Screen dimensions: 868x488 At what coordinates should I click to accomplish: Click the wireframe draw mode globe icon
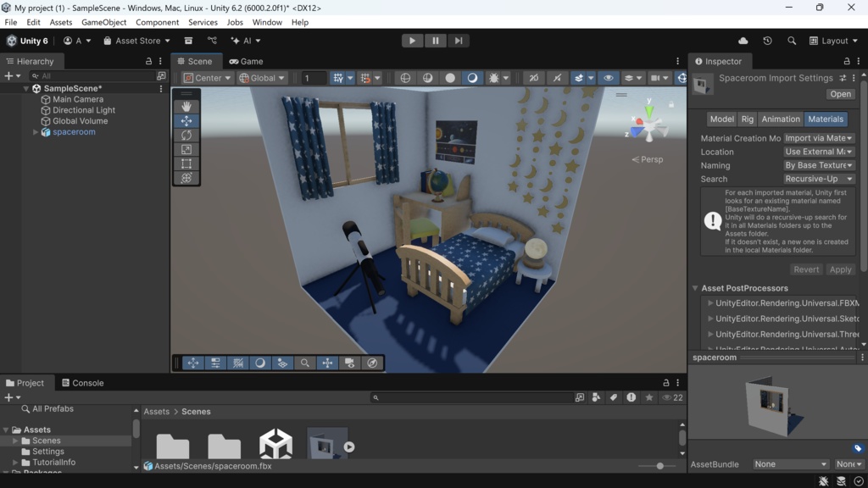[405, 78]
